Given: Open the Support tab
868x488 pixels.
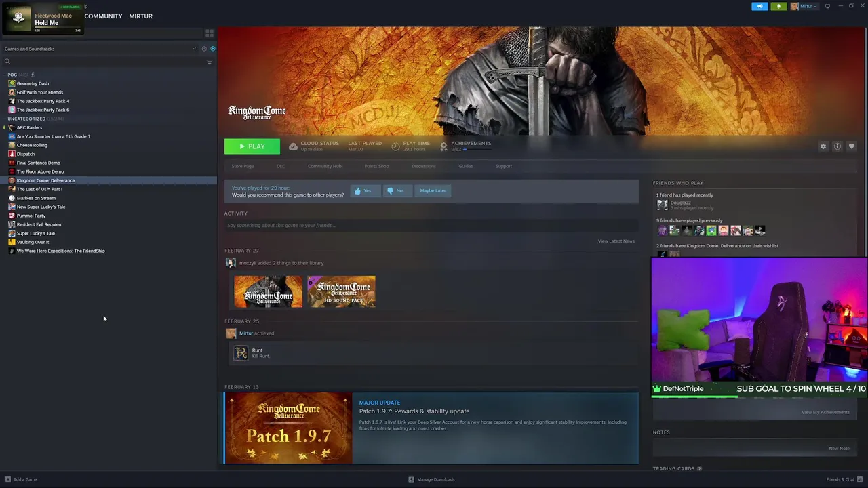Looking at the screenshot, I should point(504,166).
